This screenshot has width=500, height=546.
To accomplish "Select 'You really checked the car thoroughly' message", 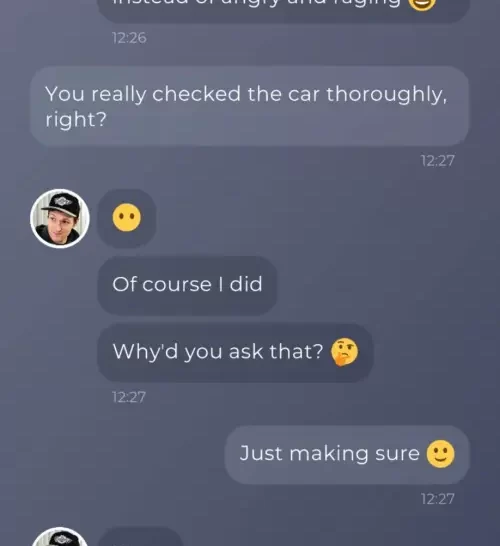I will click(250, 106).
